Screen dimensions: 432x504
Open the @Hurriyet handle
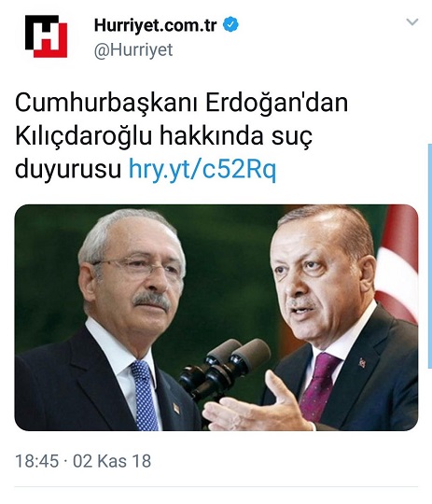tap(133, 49)
